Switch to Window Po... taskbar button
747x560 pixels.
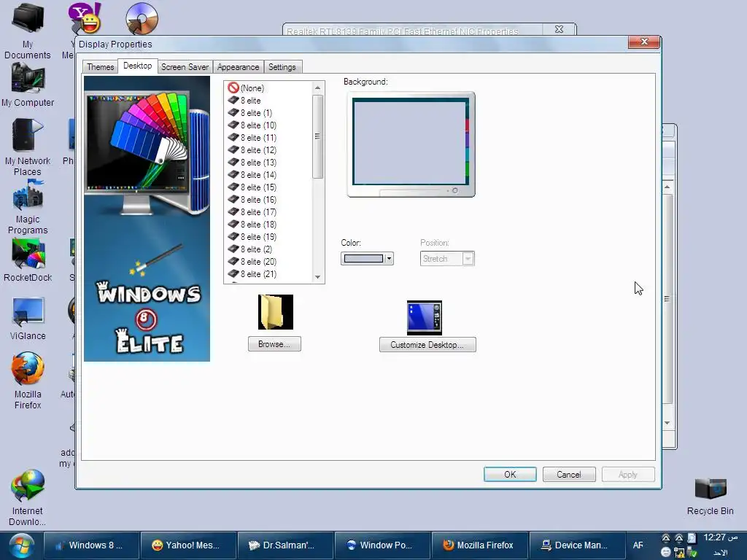tap(382, 545)
